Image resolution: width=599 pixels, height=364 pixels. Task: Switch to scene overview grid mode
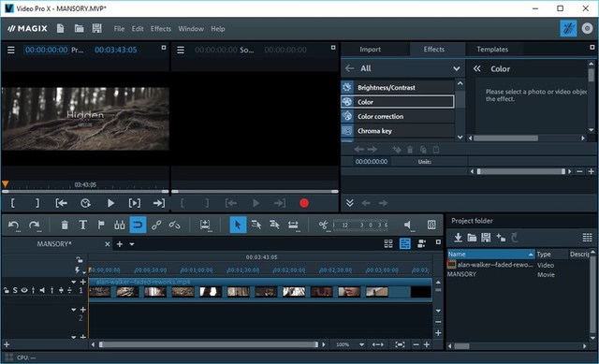388,243
